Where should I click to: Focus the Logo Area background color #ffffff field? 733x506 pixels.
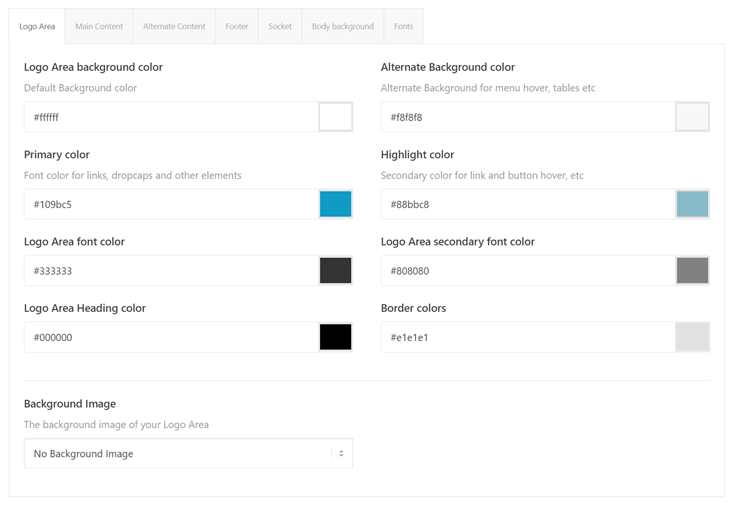(x=170, y=117)
